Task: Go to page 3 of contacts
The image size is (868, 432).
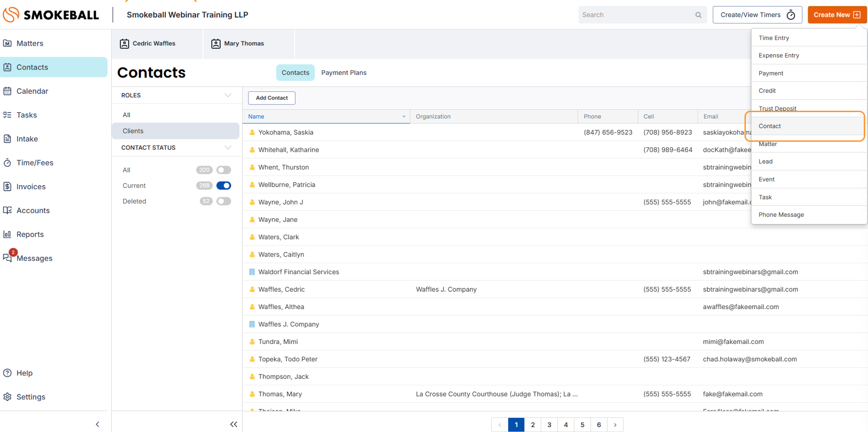Action: [x=549, y=424]
